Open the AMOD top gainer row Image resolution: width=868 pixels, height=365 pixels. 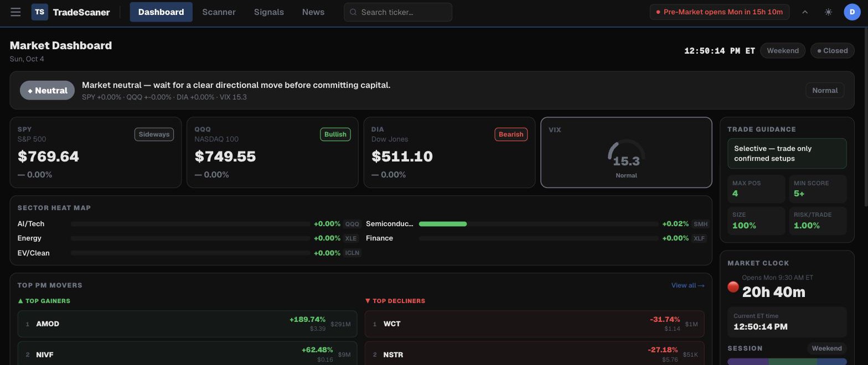coord(187,324)
